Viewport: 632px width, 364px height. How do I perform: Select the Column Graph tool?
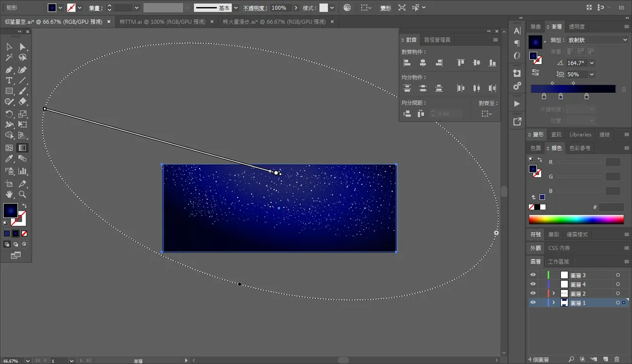23,171
